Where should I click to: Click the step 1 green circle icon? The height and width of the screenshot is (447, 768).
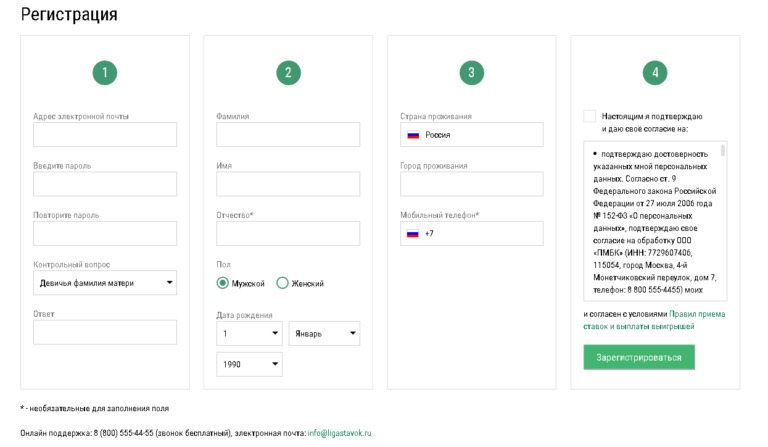pos(105,72)
